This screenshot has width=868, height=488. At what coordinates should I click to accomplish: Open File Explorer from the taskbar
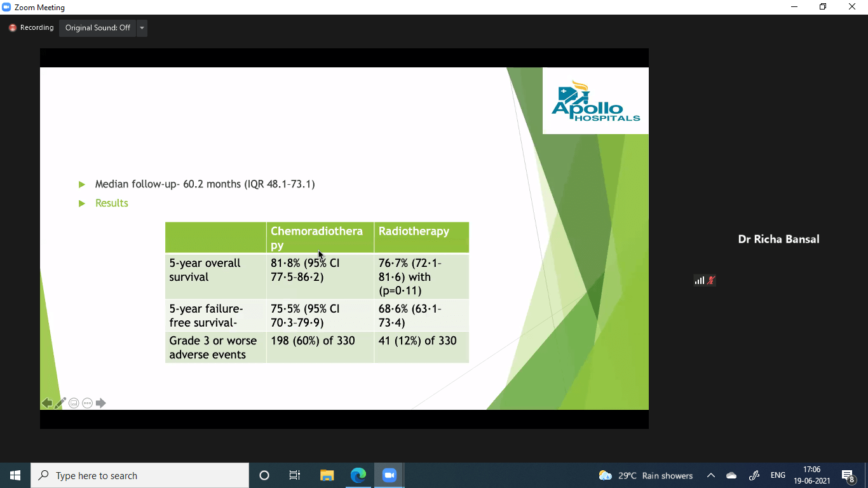pyautogui.click(x=327, y=475)
